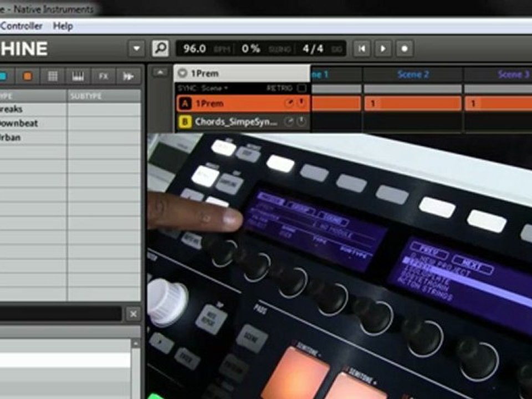Select the FX browser filter icon
This screenshot has height=399, width=532.
tap(103, 76)
